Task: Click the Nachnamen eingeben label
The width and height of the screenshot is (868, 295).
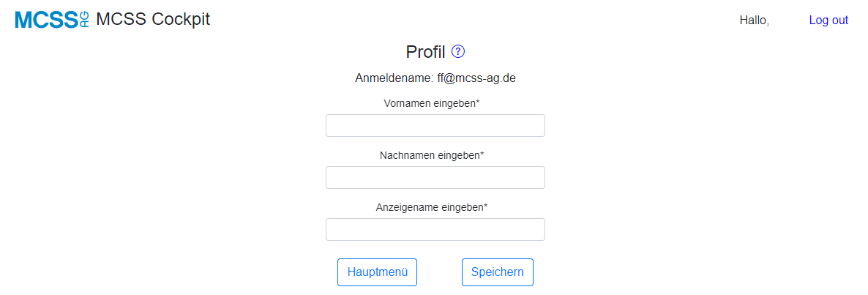Action: tap(430, 155)
